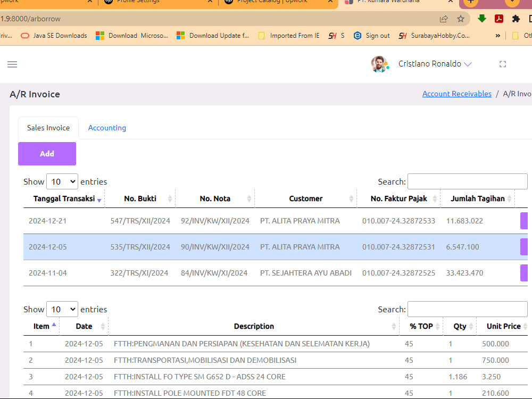532x399 pixels.
Task: Open Chrome extensions puzzle icon
Action: (x=516, y=19)
